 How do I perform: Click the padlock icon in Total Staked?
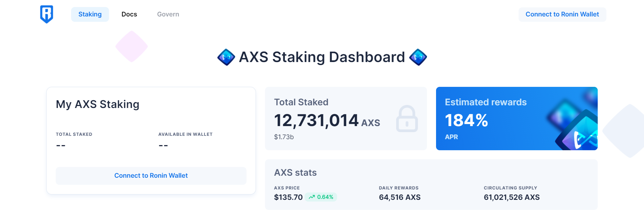pyautogui.click(x=407, y=119)
